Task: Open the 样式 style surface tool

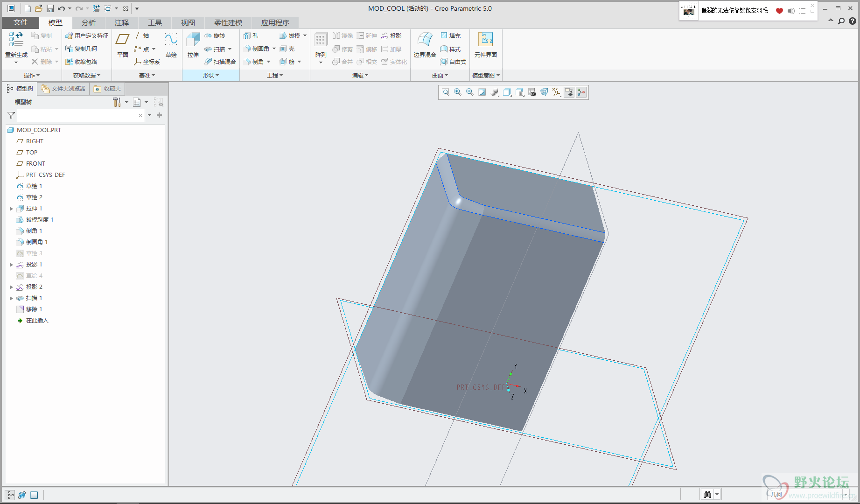Action: click(x=451, y=49)
